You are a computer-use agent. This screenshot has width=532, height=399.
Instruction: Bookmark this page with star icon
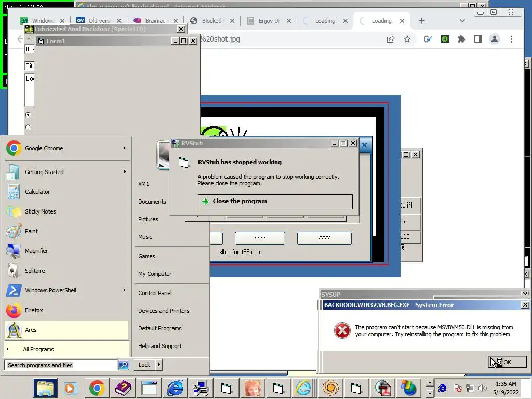[x=407, y=39]
